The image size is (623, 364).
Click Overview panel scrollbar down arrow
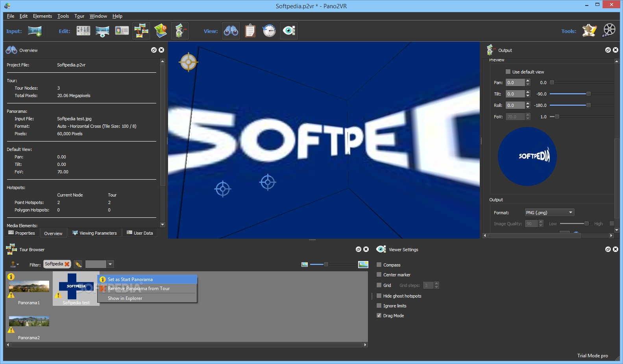point(163,224)
